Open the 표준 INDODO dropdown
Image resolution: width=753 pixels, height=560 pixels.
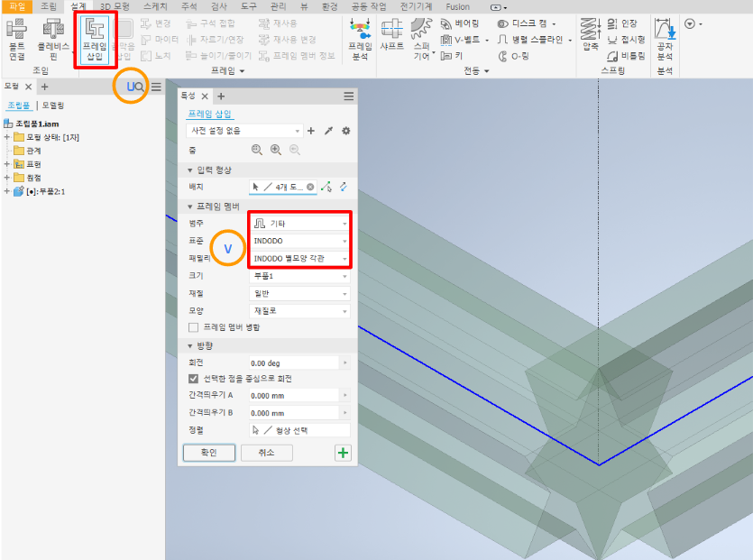pyautogui.click(x=299, y=241)
